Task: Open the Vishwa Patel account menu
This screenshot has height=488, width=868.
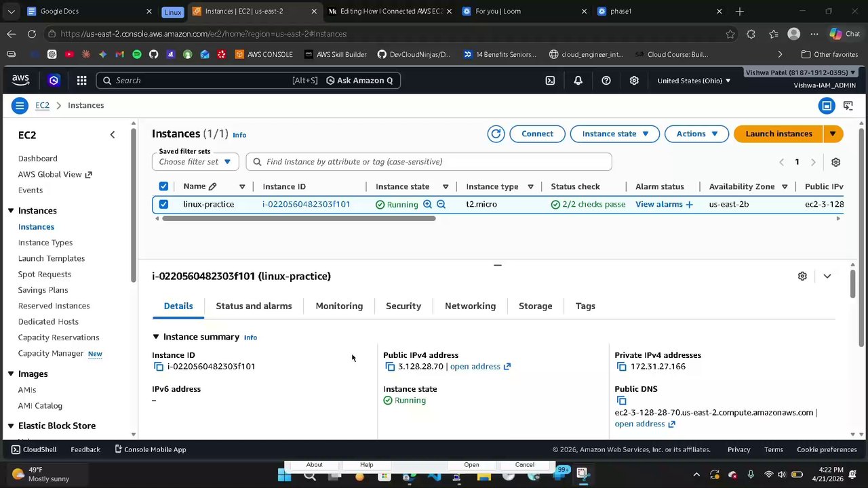Action: tap(801, 73)
